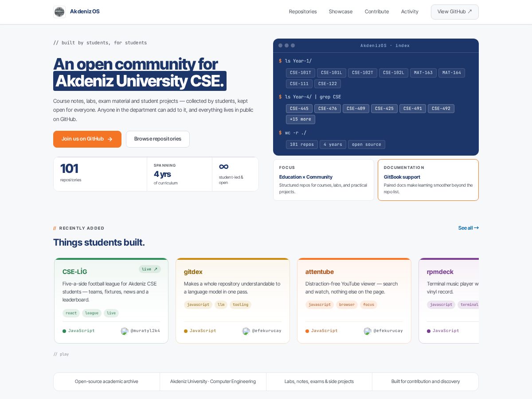Click the tooling tag on gitdex card

[x=241, y=305]
